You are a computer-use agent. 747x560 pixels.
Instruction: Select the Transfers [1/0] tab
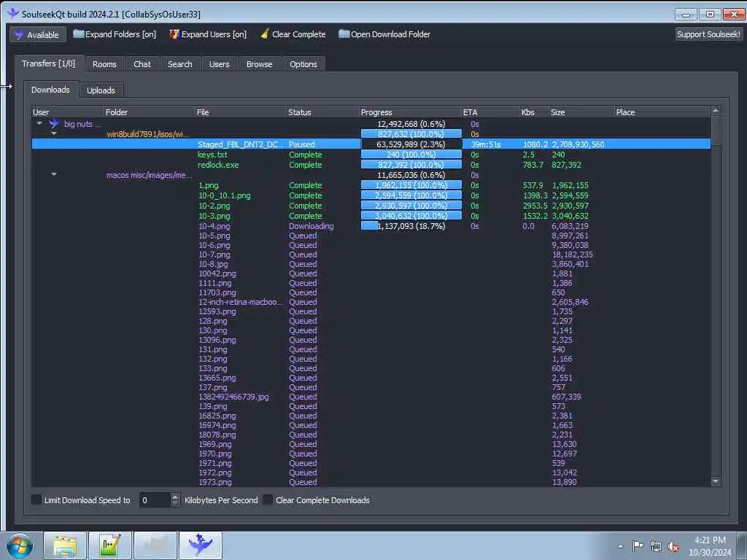pyautogui.click(x=49, y=63)
